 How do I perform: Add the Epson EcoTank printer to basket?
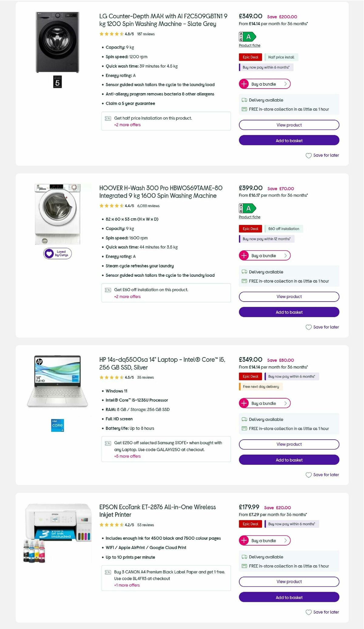pyautogui.click(x=289, y=597)
